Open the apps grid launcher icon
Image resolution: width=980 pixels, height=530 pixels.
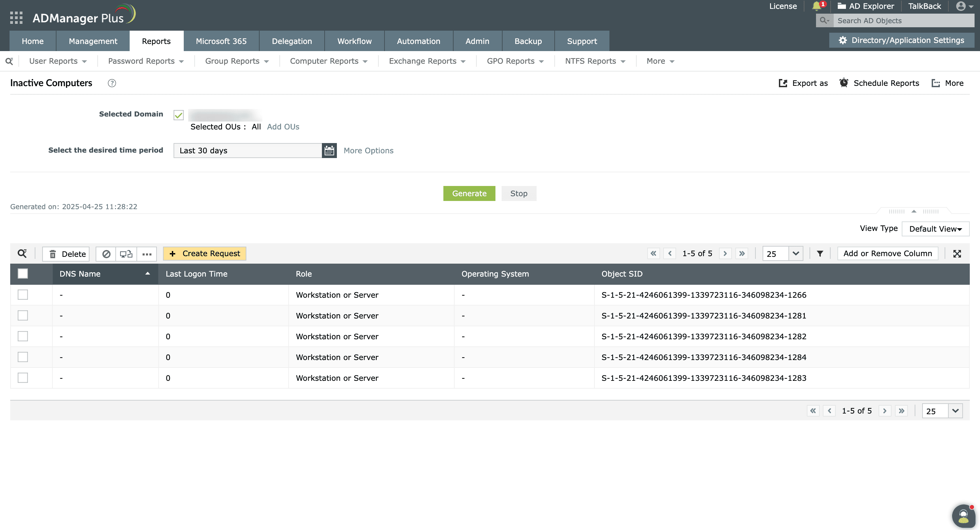16,17
